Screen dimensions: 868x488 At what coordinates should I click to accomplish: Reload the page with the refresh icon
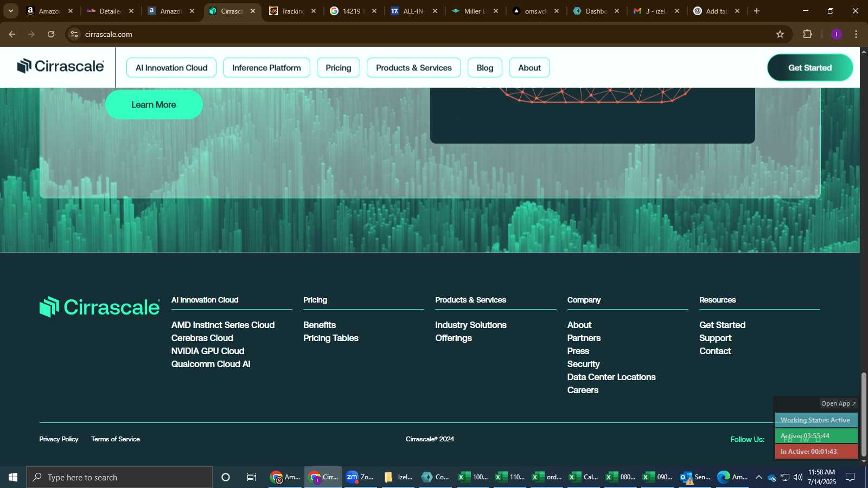[x=51, y=34]
